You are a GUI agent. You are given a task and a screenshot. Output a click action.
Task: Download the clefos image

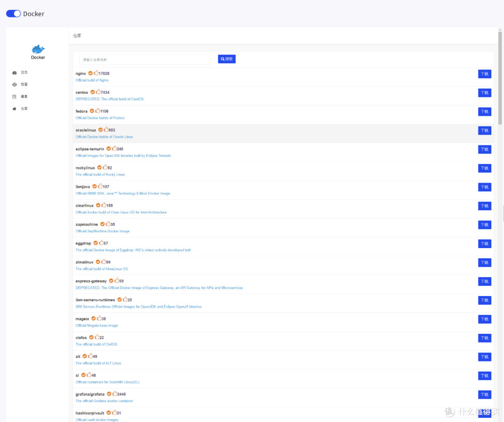point(484,338)
